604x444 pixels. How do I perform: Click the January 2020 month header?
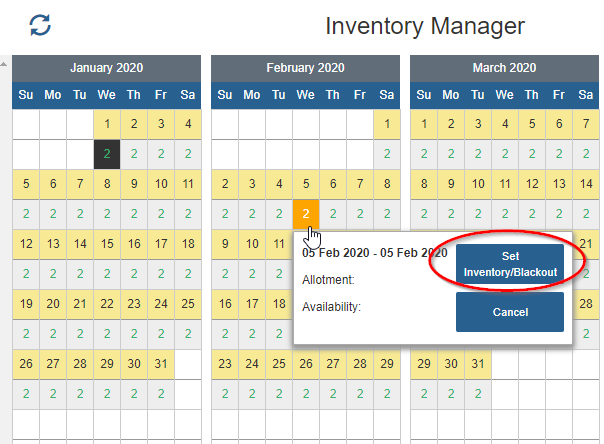(106, 68)
